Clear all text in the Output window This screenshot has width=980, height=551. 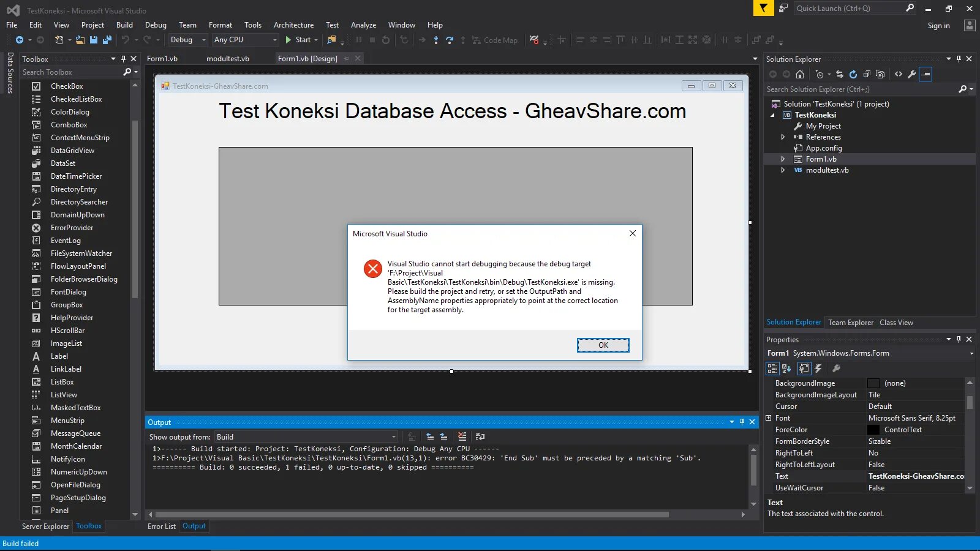462,437
